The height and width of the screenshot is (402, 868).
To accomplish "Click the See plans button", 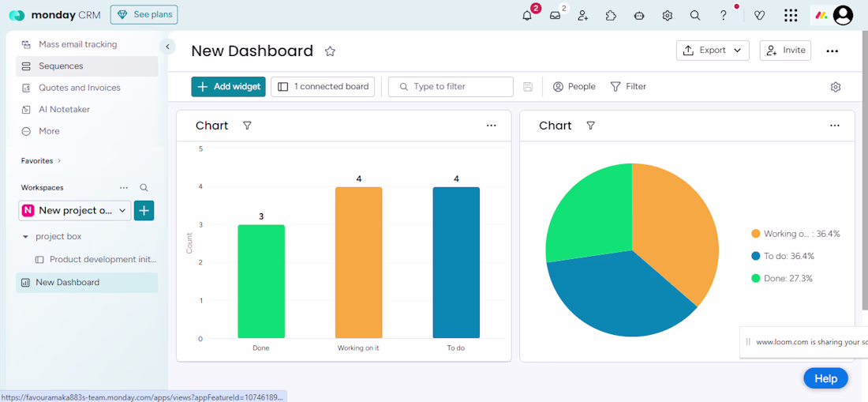I will click(x=144, y=15).
